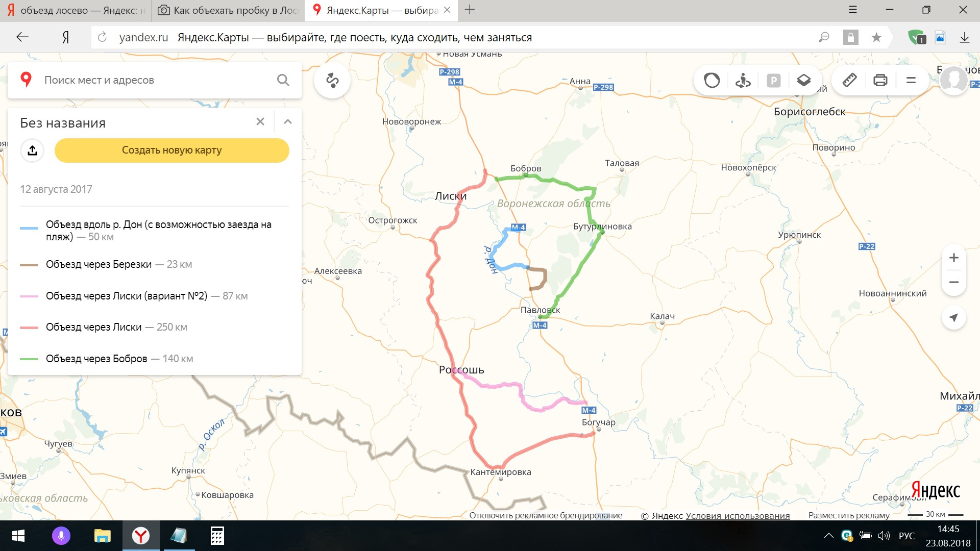Open Условия использования link

click(x=737, y=515)
